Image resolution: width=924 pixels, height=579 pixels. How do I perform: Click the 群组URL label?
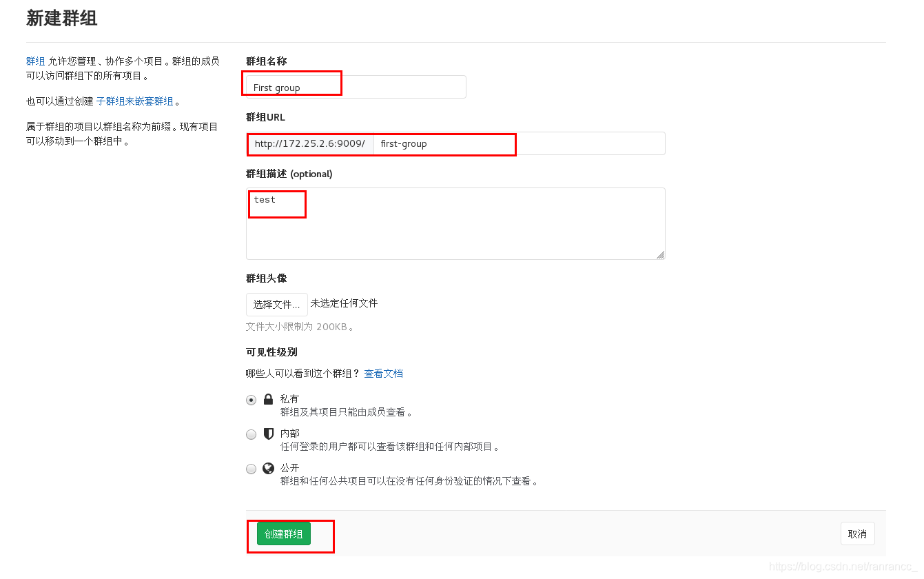[265, 117]
